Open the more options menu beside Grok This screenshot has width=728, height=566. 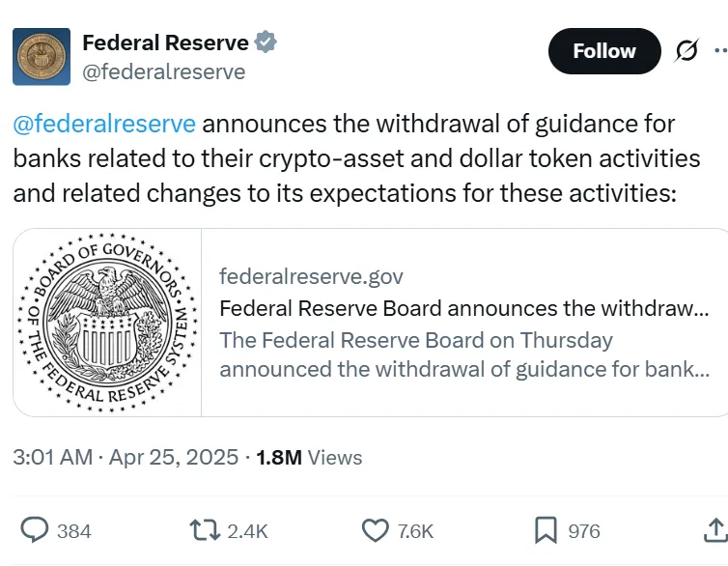(720, 51)
